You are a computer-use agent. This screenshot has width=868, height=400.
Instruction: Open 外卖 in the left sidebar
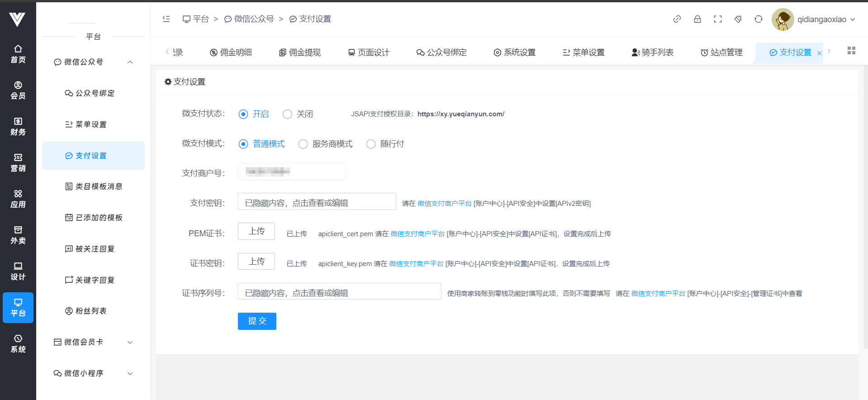(x=18, y=235)
